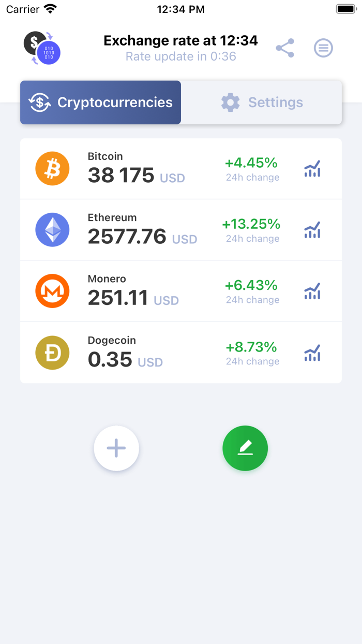Click the Dogecoin coin logo
The image size is (362, 644).
coord(52,353)
